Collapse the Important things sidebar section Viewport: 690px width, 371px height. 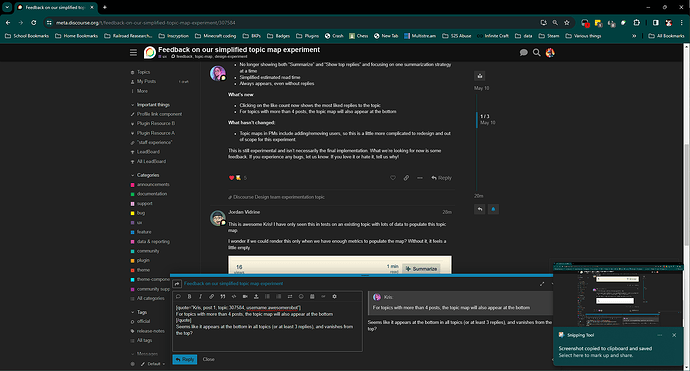click(x=150, y=105)
